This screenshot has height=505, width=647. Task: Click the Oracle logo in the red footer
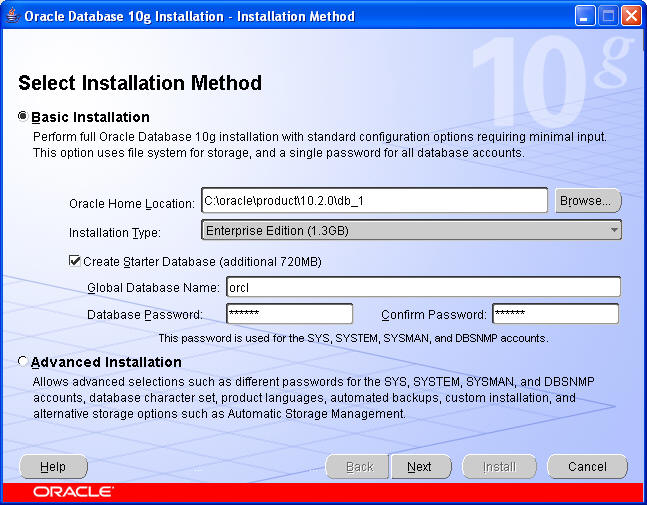[73, 492]
